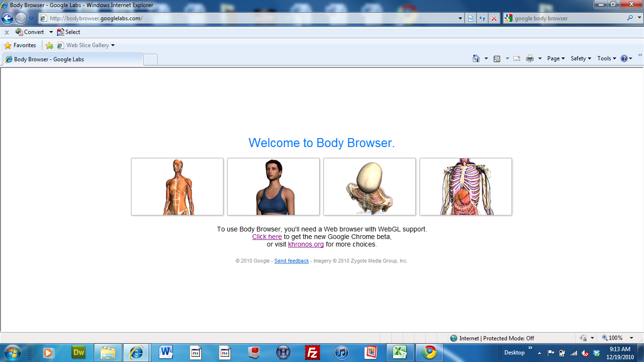Image resolution: width=644 pixels, height=362 pixels.
Task: Launch Windows Media Player from taskbar
Action: [x=48, y=352]
